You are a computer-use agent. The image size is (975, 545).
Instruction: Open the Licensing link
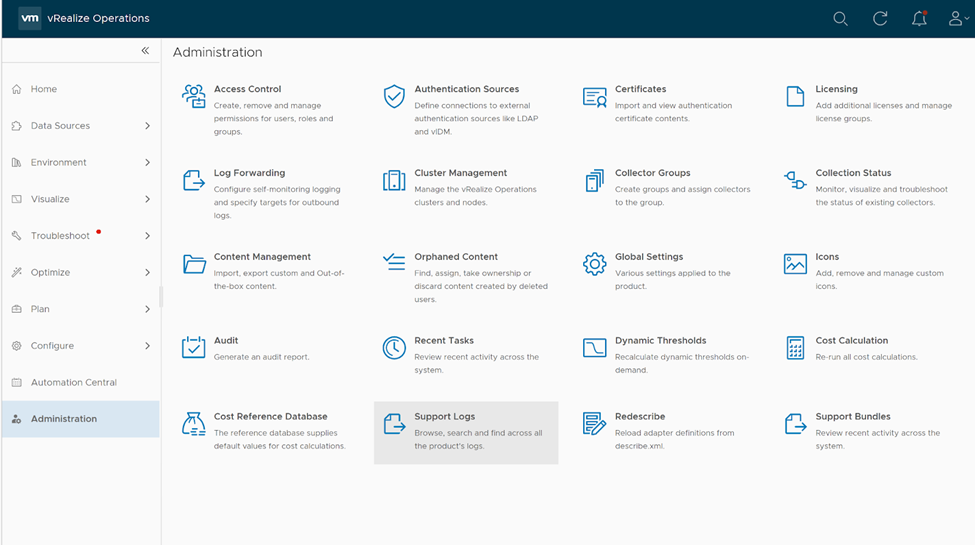coord(836,89)
